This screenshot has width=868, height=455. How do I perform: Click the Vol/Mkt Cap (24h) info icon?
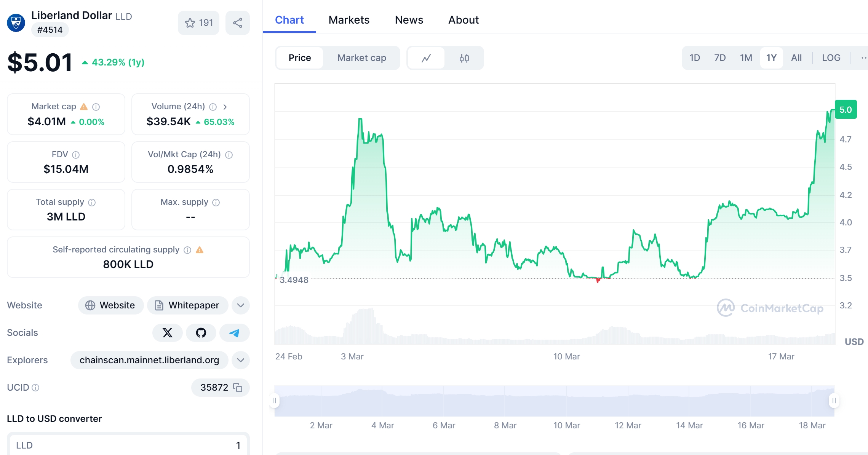click(x=229, y=155)
